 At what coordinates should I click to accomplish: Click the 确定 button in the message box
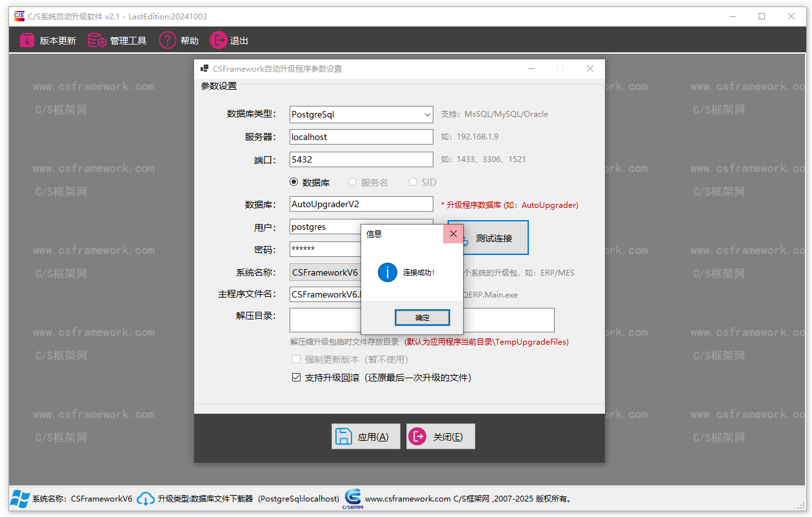[x=422, y=317]
